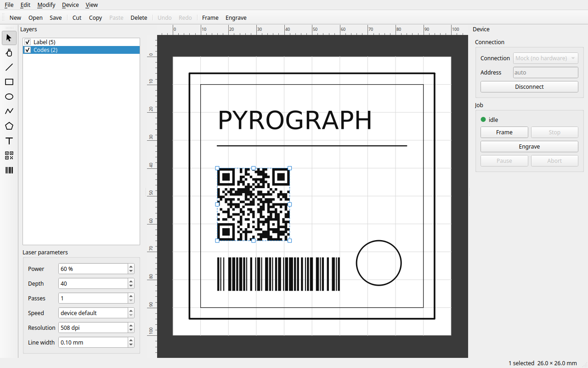Decrease the Power value with down arrow
This screenshot has width=588, height=368.
(131, 271)
